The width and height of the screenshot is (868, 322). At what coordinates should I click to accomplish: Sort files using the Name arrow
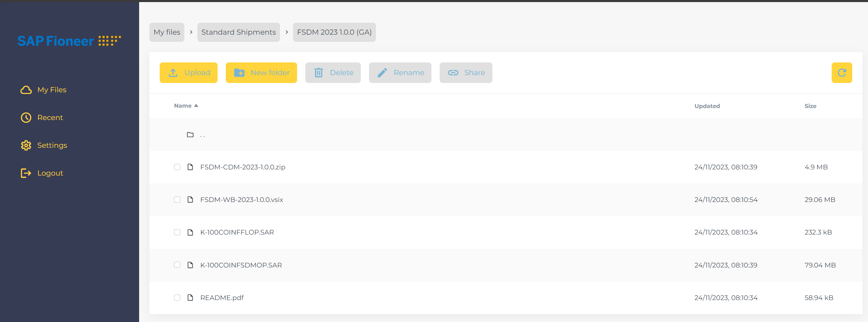196,106
